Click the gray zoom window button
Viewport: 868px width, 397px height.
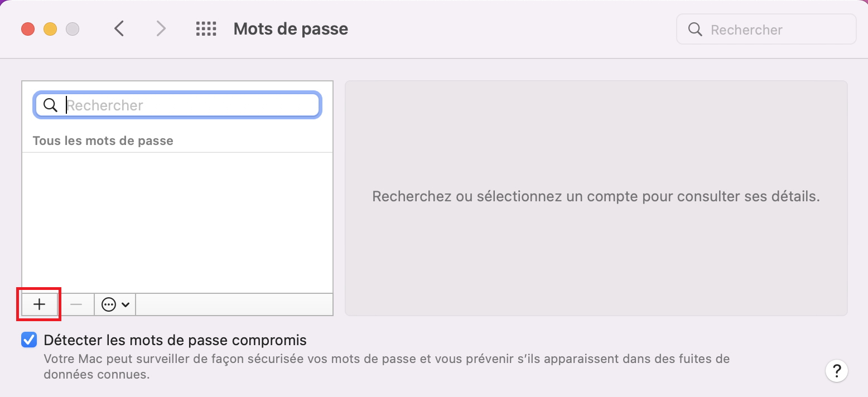coord(73,29)
